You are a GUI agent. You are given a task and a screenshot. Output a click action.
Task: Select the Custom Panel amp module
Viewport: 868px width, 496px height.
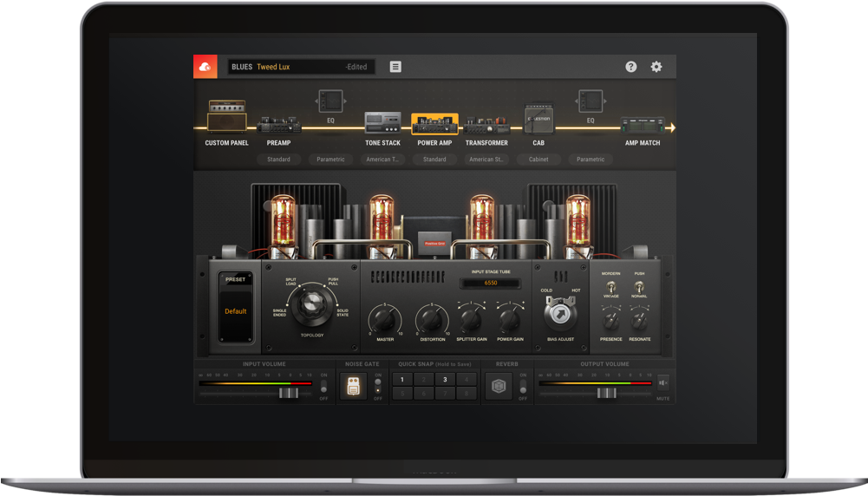click(x=226, y=115)
